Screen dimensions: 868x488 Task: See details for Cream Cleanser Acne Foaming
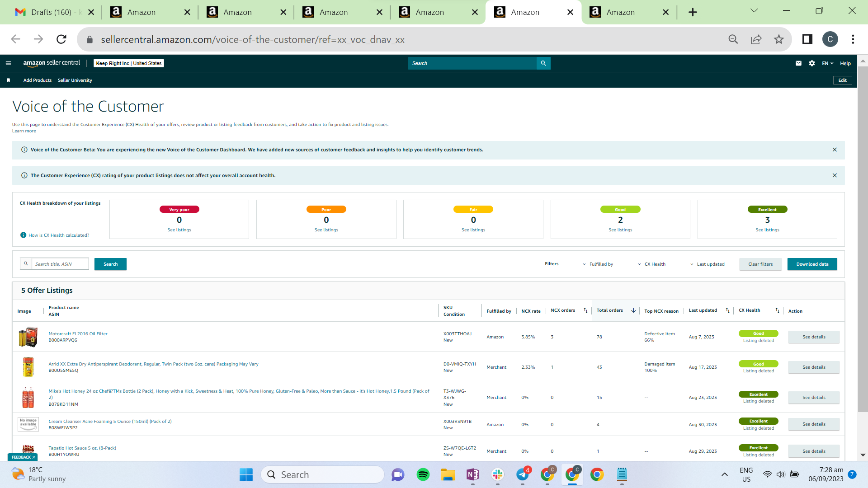[x=814, y=424]
